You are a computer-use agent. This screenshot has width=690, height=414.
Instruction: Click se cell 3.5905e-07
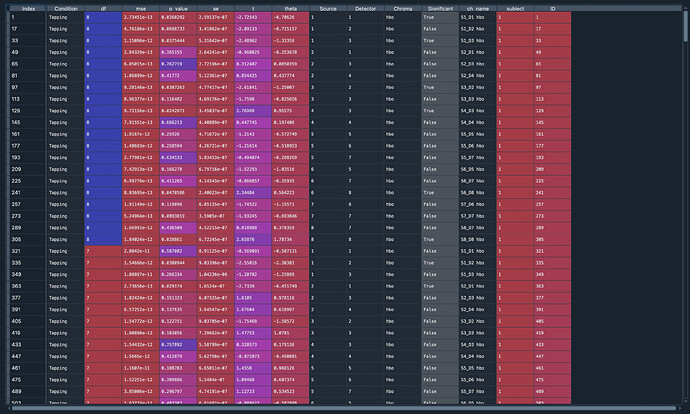point(216,216)
